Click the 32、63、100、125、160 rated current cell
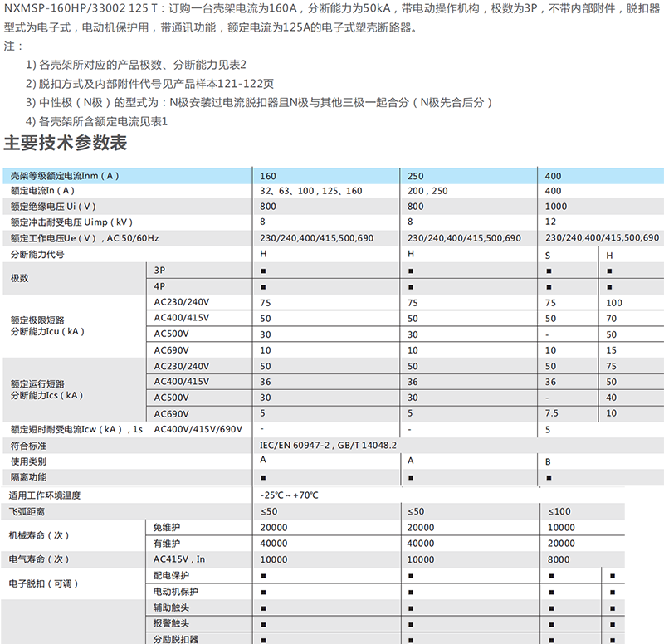The width and height of the screenshot is (664, 644). (x=311, y=191)
